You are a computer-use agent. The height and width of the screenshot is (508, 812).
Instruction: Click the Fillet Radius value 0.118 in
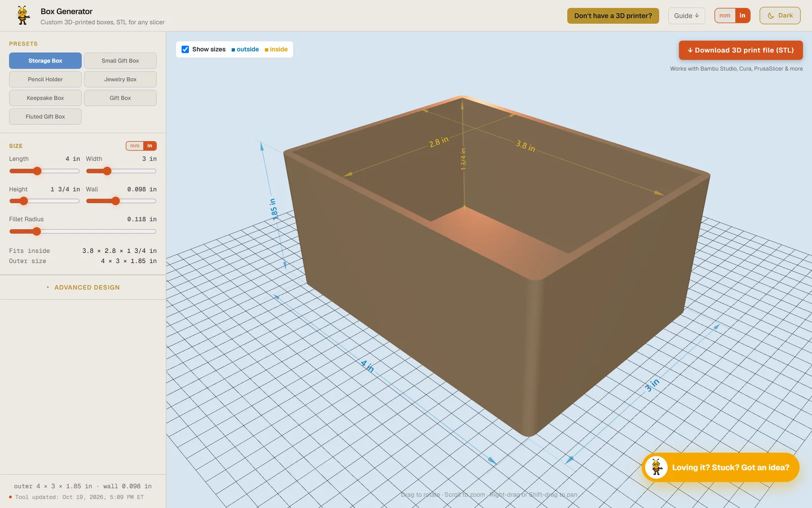pyautogui.click(x=142, y=219)
